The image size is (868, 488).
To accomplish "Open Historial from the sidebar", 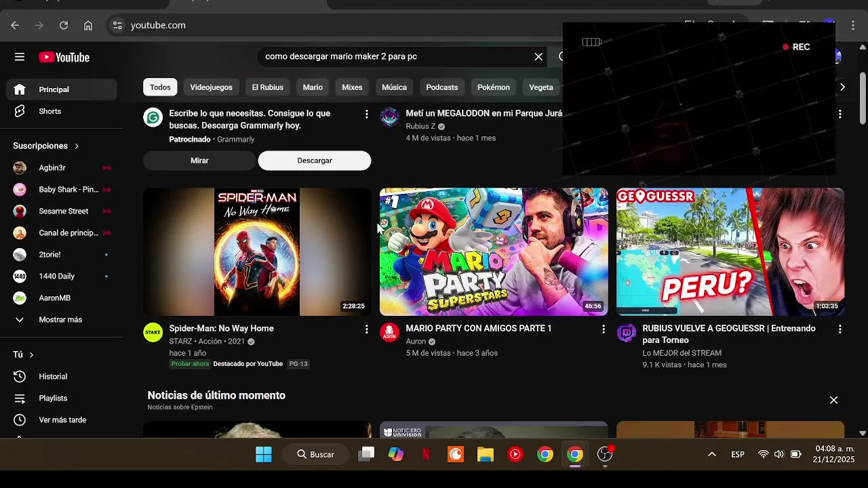I will 62,376.
